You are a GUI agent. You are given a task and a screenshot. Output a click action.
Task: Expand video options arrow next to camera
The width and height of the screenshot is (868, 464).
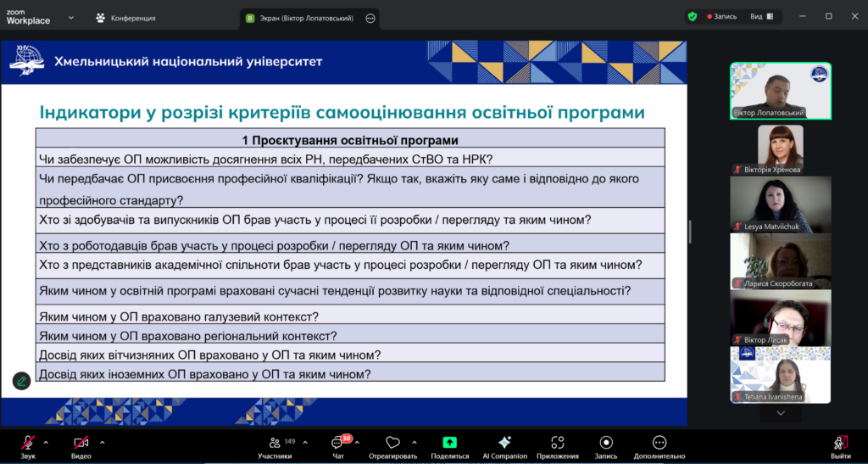coord(103,442)
